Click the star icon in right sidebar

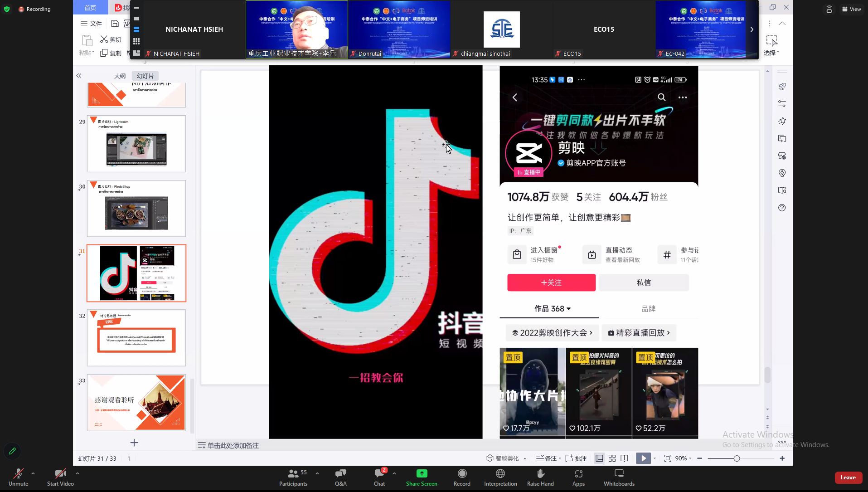(x=782, y=121)
